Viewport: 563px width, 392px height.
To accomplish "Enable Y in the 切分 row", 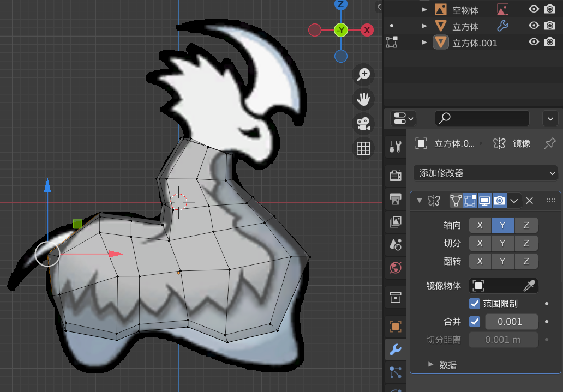I will click(x=502, y=243).
